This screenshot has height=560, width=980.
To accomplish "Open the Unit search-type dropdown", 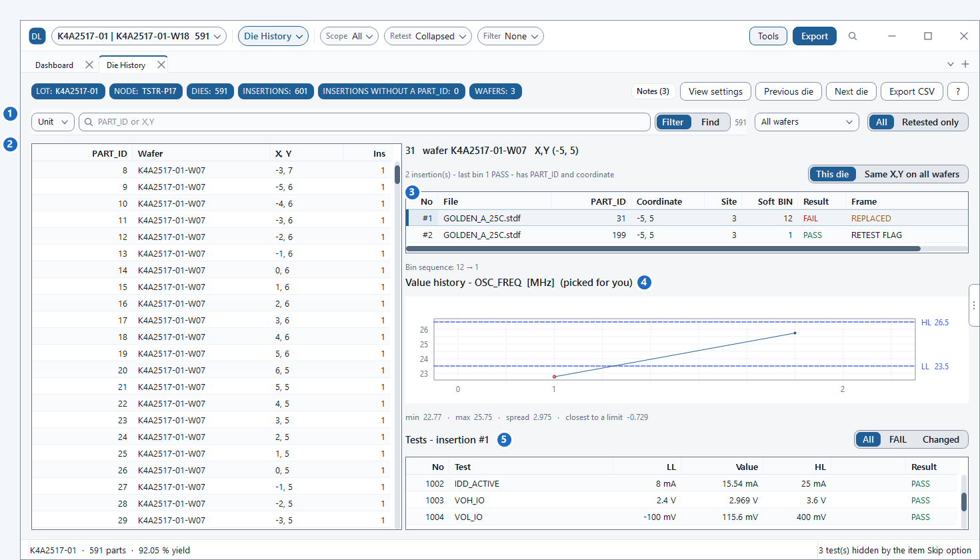I will pos(53,122).
